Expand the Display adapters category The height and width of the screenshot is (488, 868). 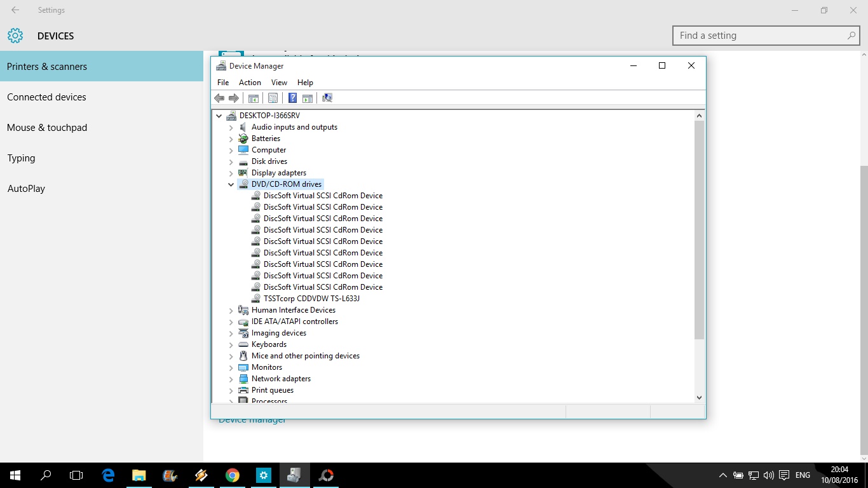click(x=231, y=172)
